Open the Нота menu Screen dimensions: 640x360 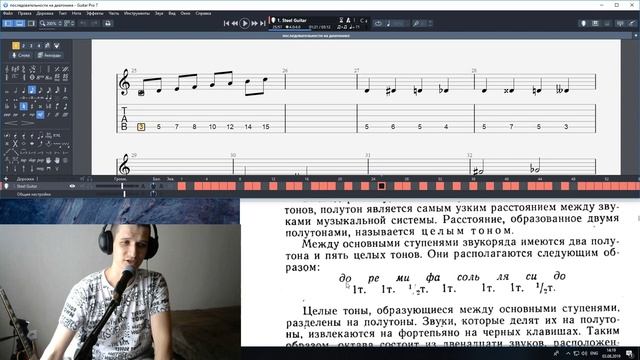pos(76,13)
